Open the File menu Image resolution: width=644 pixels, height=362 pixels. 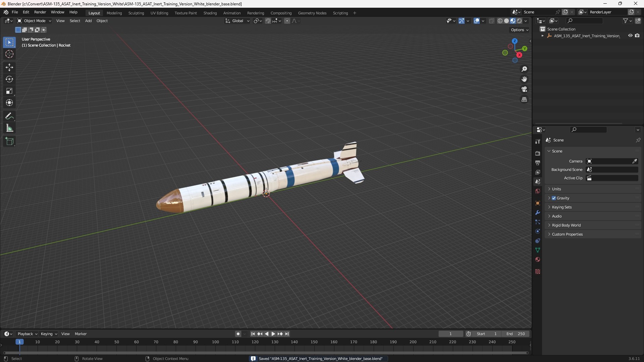pos(15,12)
